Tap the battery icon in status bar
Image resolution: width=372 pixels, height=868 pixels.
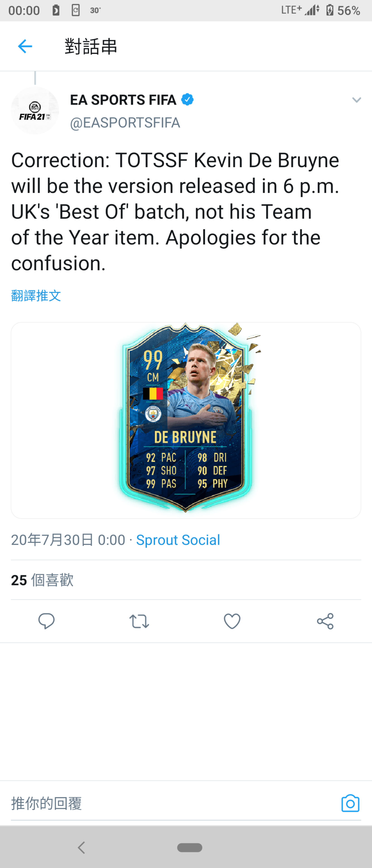329,10
